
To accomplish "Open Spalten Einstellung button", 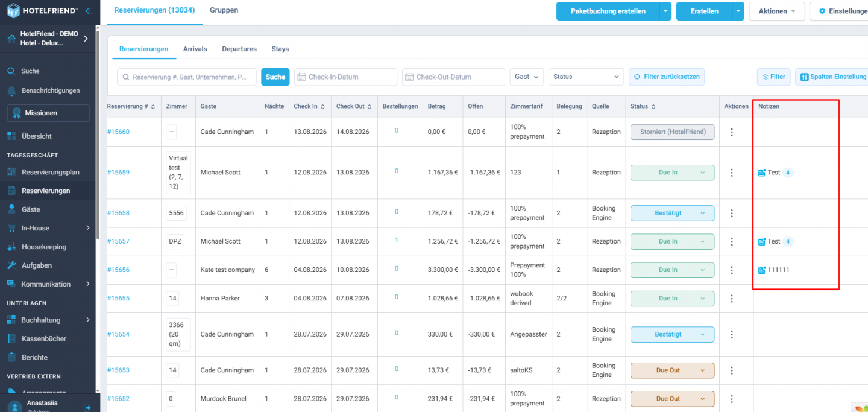I will tap(833, 77).
